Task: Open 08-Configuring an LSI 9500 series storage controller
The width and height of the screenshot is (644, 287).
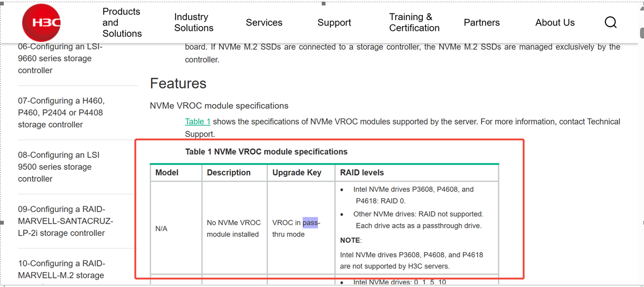Action: (x=59, y=167)
